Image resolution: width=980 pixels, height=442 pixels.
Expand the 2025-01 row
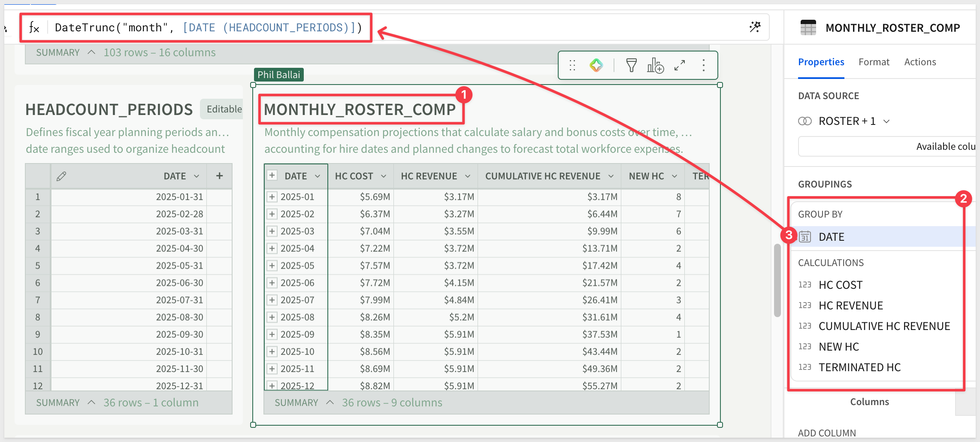272,197
